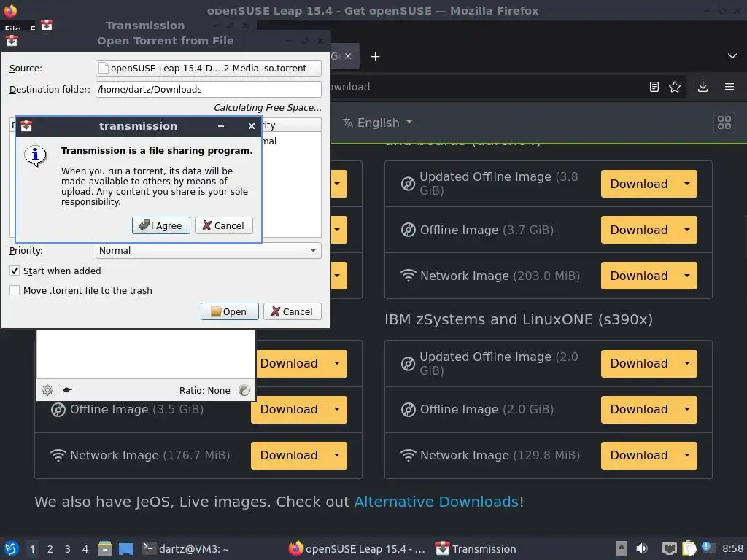Open file manager from taskbar

click(x=105, y=548)
